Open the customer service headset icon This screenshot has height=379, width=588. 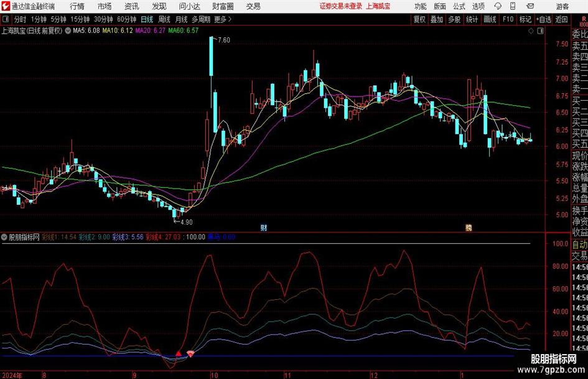pos(498,6)
